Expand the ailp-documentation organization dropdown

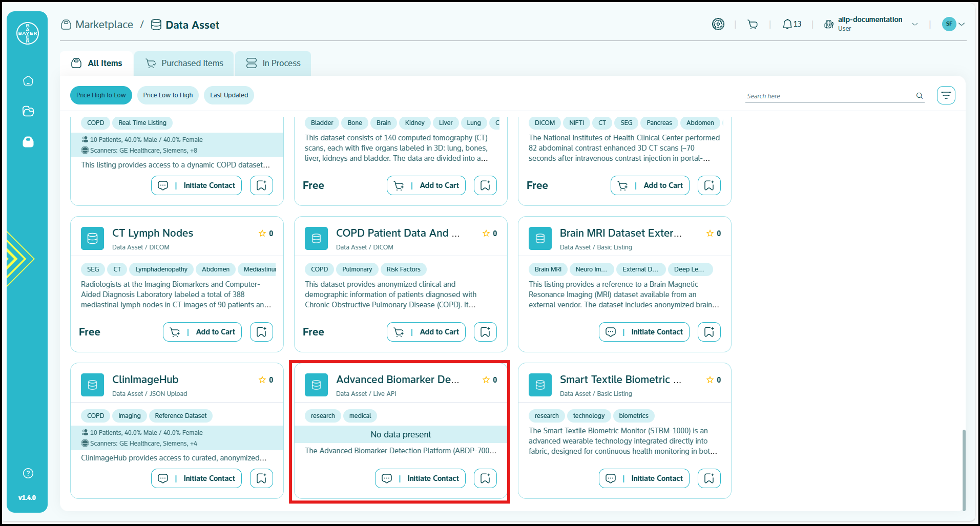914,25
